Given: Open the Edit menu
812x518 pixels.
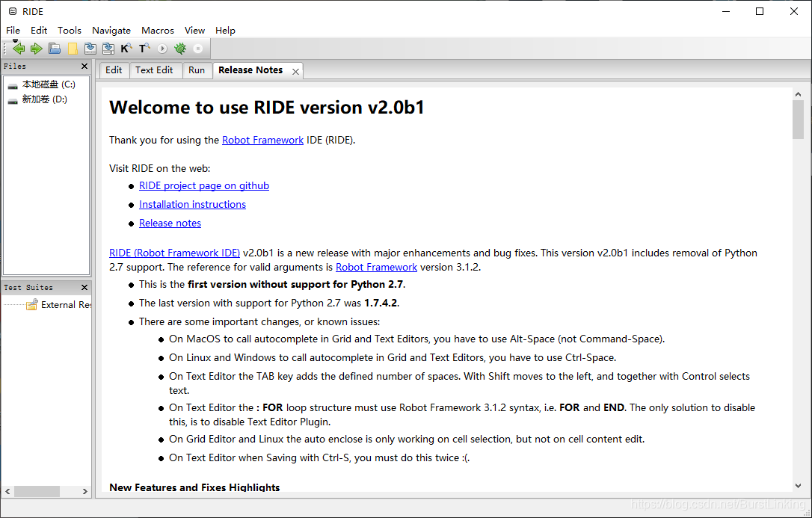Looking at the screenshot, I should point(39,31).
